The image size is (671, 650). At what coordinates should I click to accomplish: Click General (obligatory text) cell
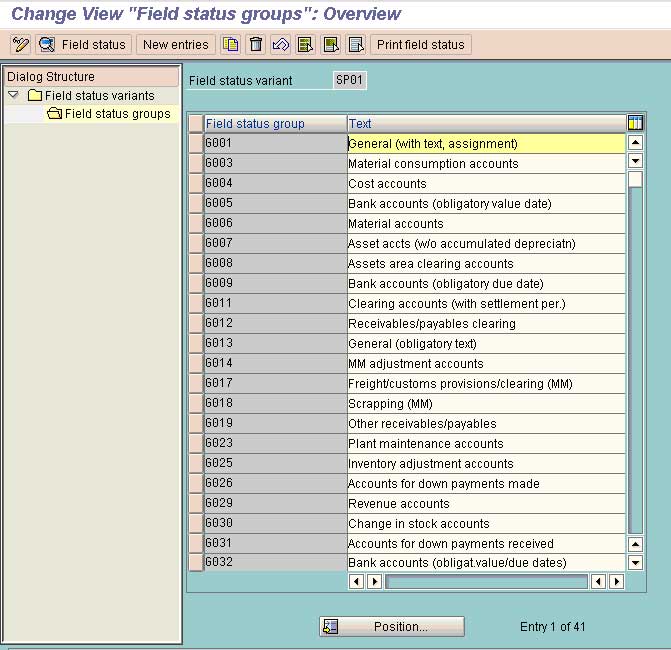[x=487, y=344]
